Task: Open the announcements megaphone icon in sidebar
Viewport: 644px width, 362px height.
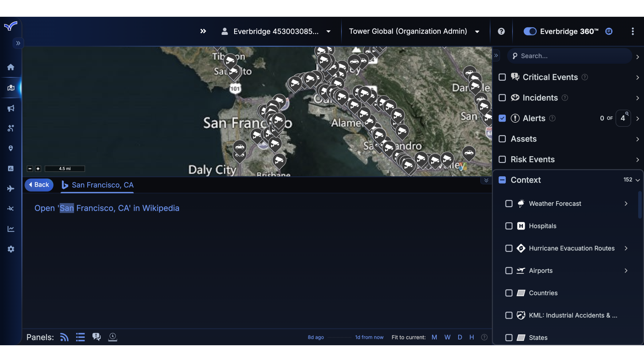Action: tap(11, 108)
